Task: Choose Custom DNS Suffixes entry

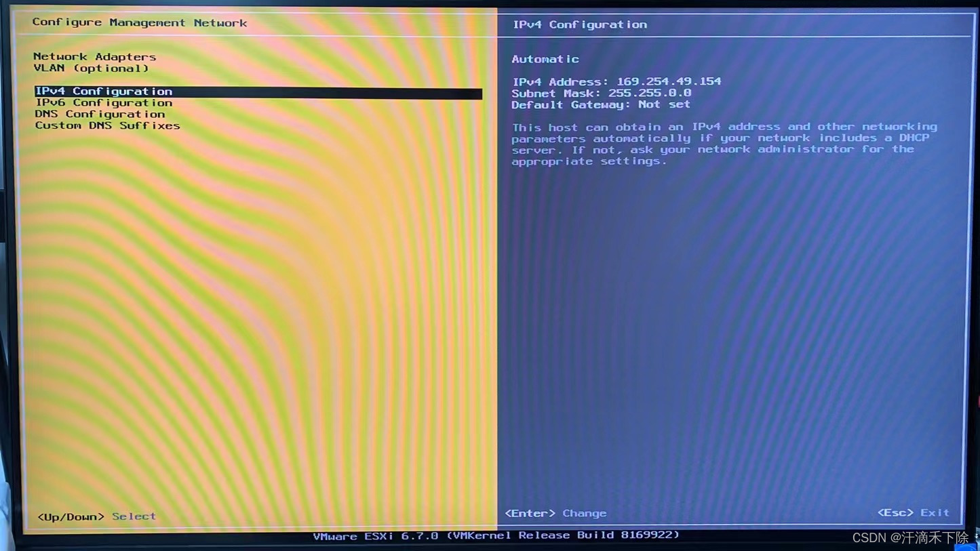Action: (107, 126)
